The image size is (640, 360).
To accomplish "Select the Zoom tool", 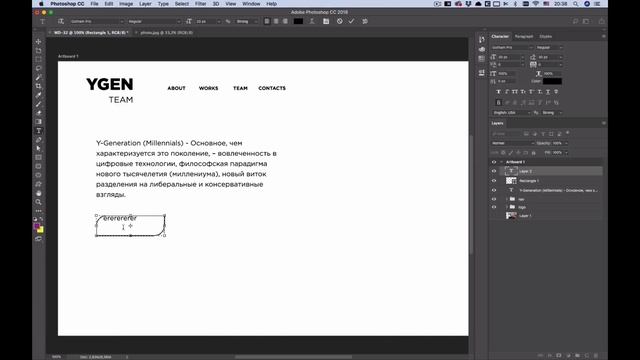I will pyautogui.click(x=38, y=202).
